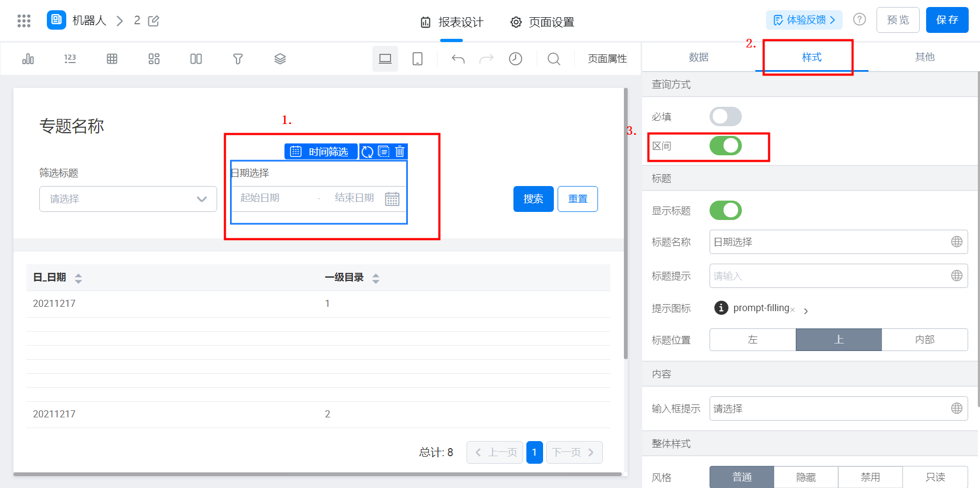Image resolution: width=980 pixels, height=488 pixels.
Task: Click the 标题提示 input field
Action: point(838,276)
